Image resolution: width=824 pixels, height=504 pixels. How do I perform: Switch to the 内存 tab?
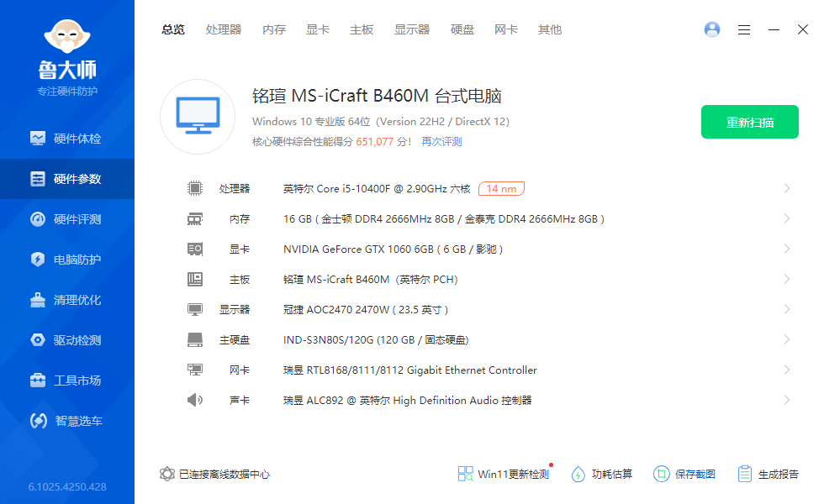coord(274,30)
